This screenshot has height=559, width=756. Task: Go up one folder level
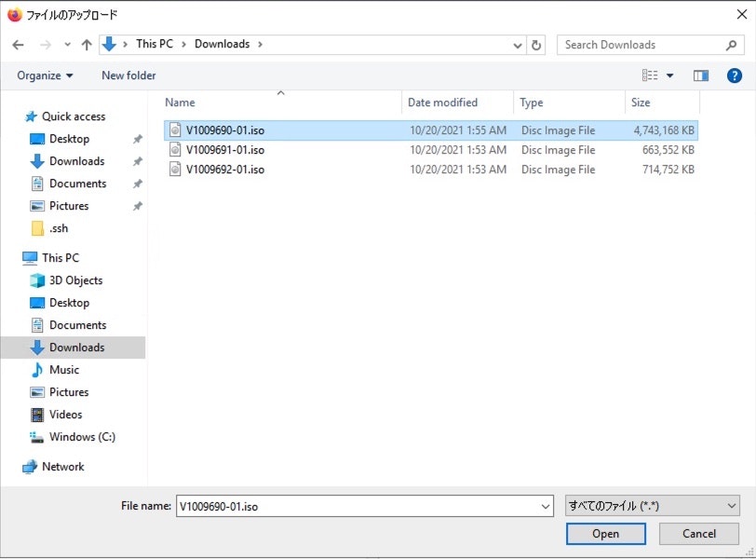tap(87, 45)
